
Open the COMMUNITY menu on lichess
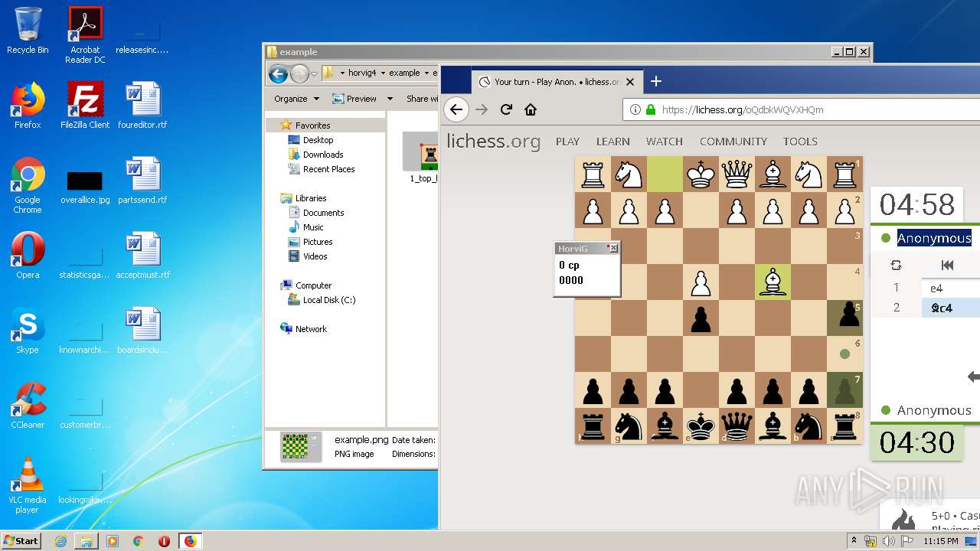pos(733,142)
